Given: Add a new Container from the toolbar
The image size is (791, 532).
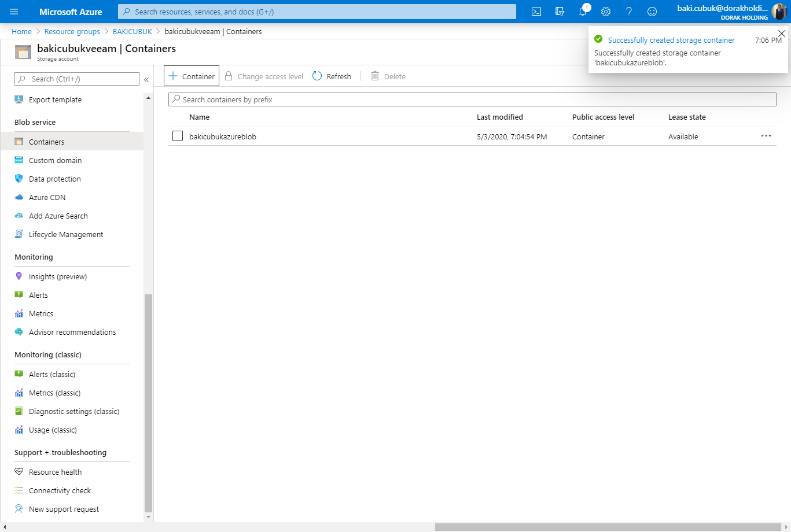Looking at the screenshot, I should pos(192,76).
